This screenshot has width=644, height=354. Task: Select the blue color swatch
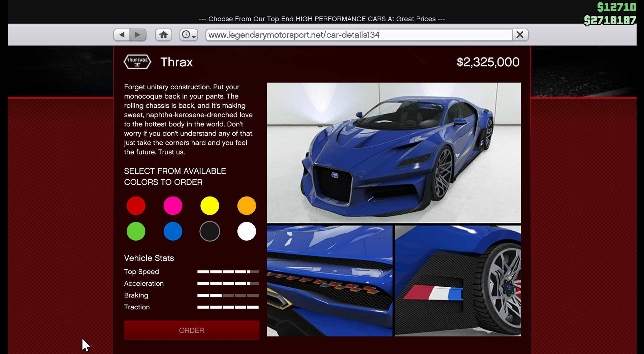point(173,231)
